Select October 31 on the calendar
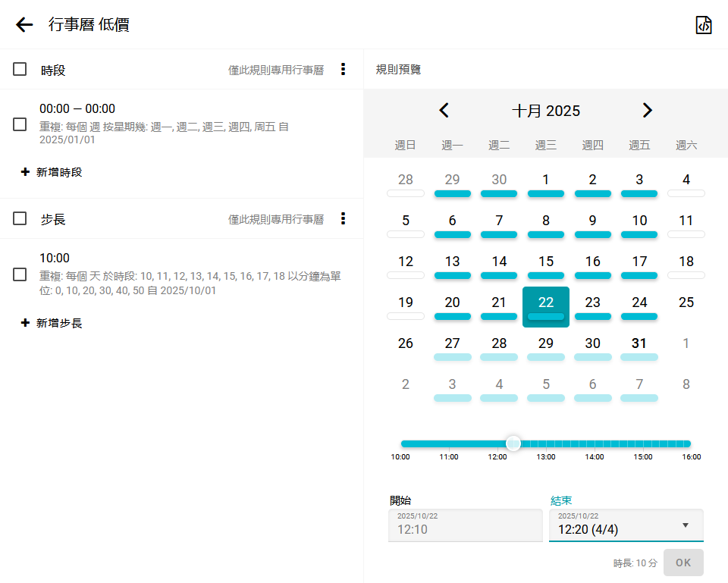 [x=639, y=343]
